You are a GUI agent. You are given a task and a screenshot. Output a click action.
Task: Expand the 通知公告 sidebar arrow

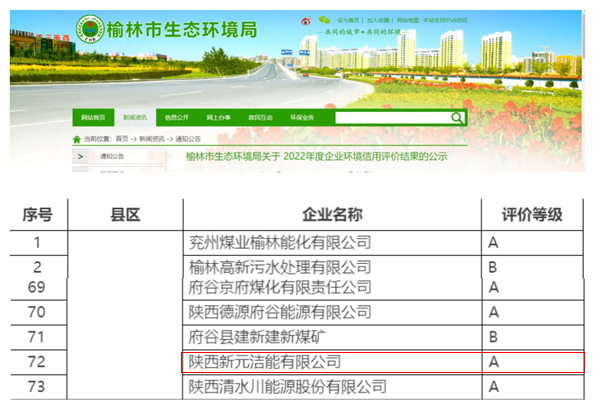80,157
